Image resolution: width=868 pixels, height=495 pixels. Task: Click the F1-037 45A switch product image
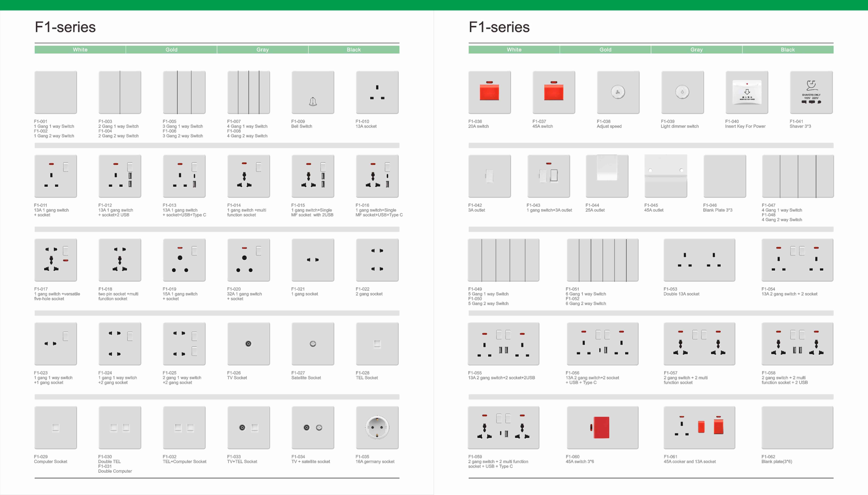click(x=554, y=92)
